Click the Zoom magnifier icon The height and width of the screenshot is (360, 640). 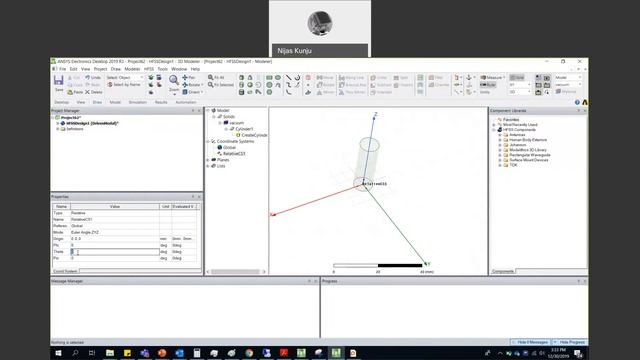(x=174, y=80)
